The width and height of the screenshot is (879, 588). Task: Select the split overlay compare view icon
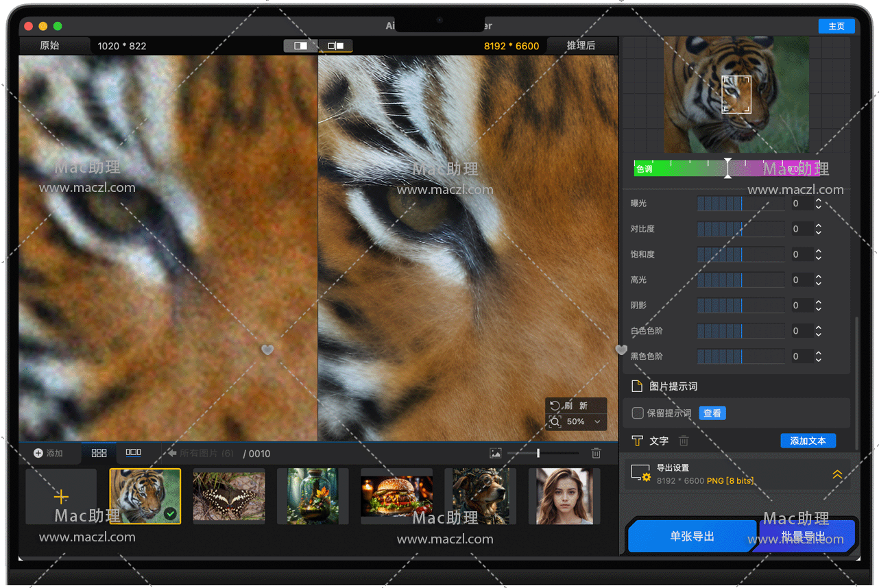[x=301, y=46]
